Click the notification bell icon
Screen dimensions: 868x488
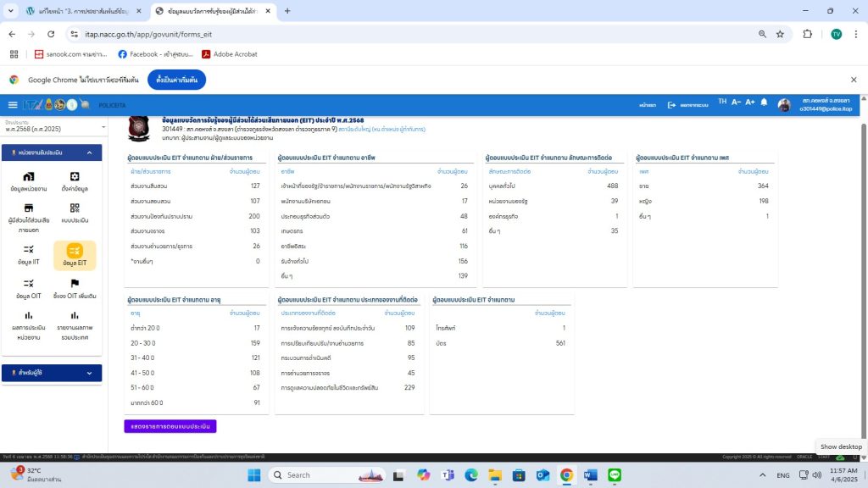coord(764,103)
